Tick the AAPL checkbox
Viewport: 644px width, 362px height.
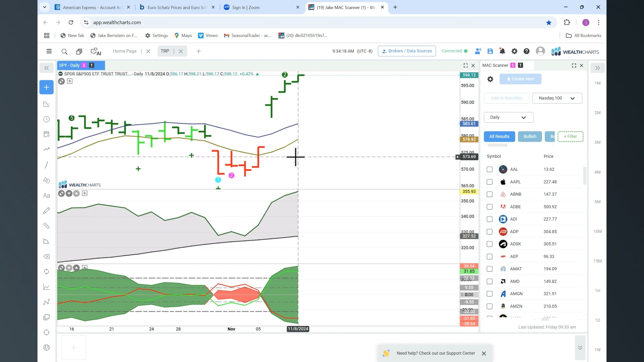tap(489, 182)
